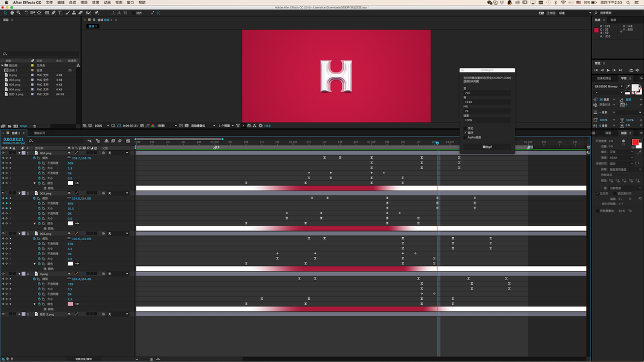Click the pink color swatch of layer 0.png
Viewport: 644px width, 362px height.
pos(70,304)
